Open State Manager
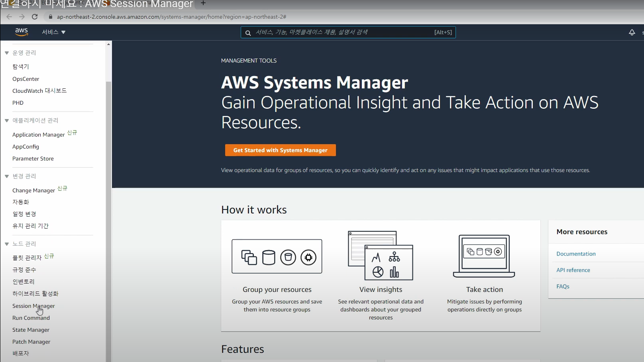644x362 pixels. click(31, 330)
